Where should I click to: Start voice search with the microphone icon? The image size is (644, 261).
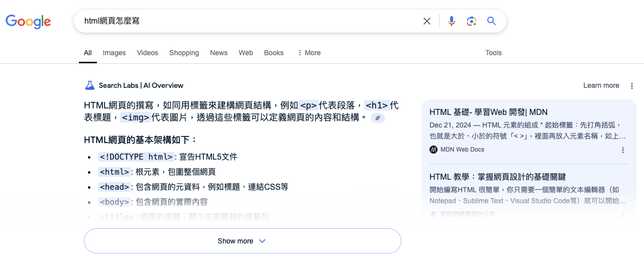click(452, 21)
